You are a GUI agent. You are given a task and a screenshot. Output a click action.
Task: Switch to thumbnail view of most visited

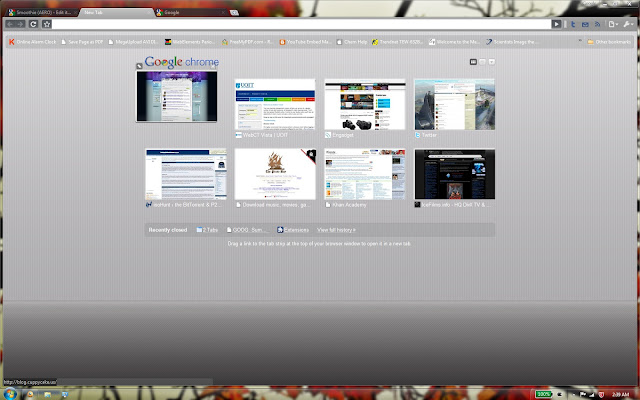click(473, 62)
